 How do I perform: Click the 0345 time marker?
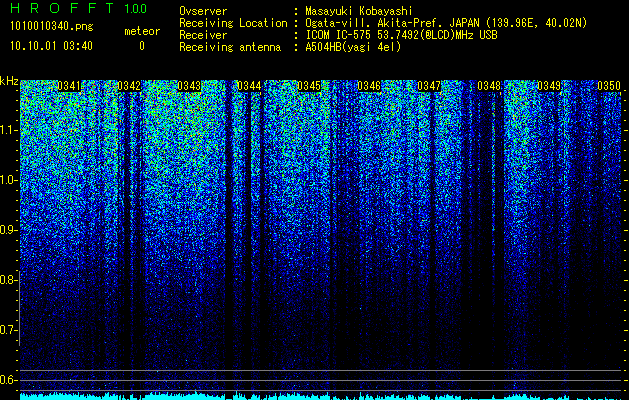pos(309,86)
